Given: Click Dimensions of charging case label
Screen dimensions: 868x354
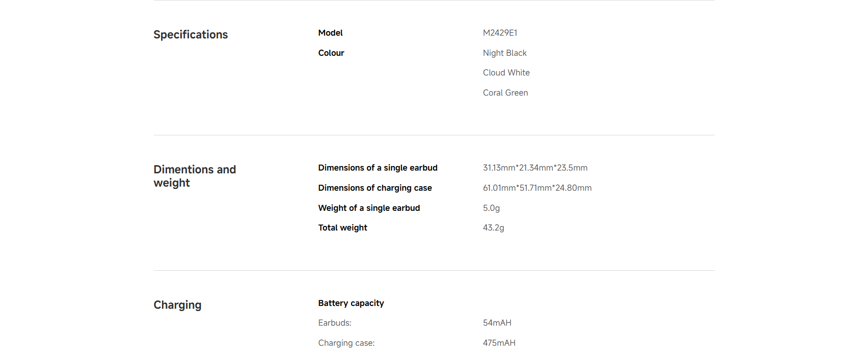Looking at the screenshot, I should tap(375, 188).
